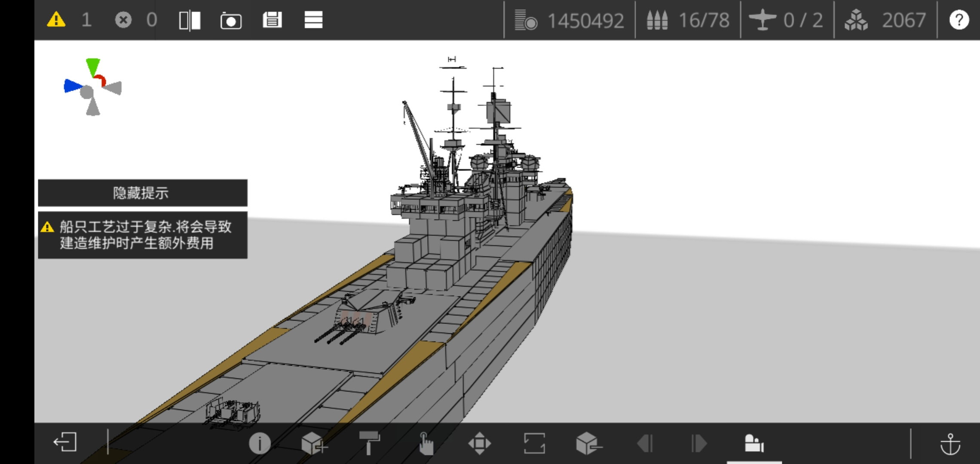This screenshot has height=464, width=980.
Task: Select the resize frame tool
Action: [534, 443]
